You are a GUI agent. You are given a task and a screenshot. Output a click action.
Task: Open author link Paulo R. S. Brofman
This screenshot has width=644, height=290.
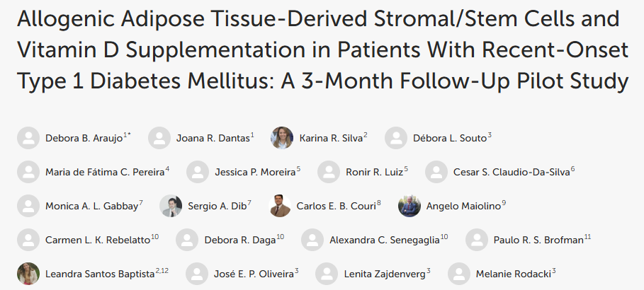click(x=538, y=240)
